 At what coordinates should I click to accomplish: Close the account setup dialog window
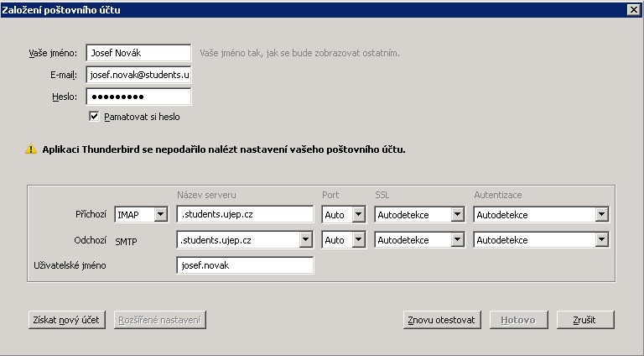(633, 9)
